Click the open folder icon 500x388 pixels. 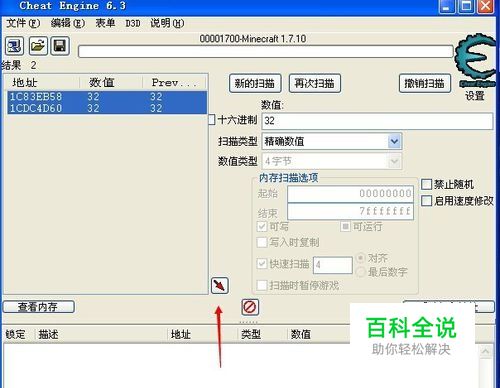pyautogui.click(x=38, y=46)
